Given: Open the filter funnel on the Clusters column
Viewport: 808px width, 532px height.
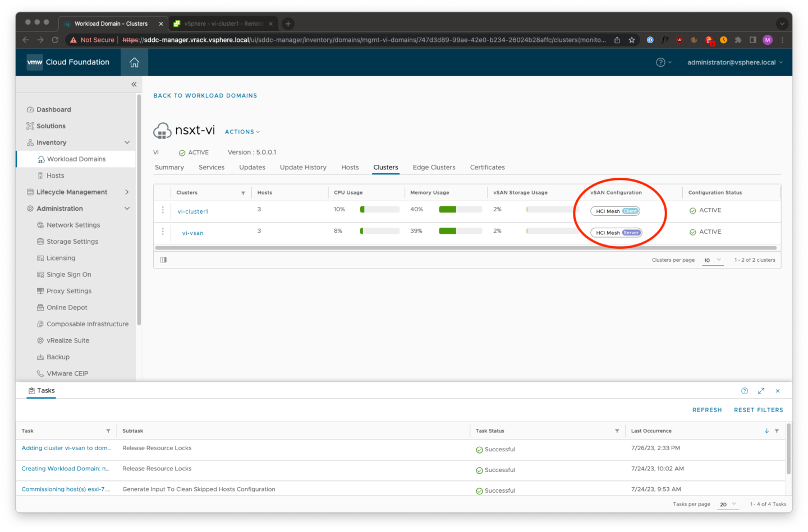Looking at the screenshot, I should click(x=243, y=192).
